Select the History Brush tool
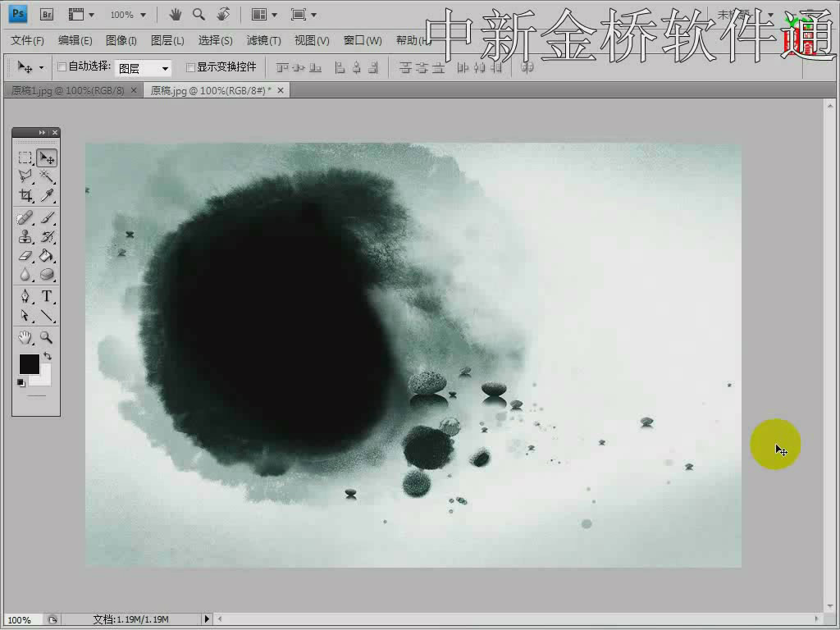Screen dimensions: 840x630 click(x=47, y=236)
